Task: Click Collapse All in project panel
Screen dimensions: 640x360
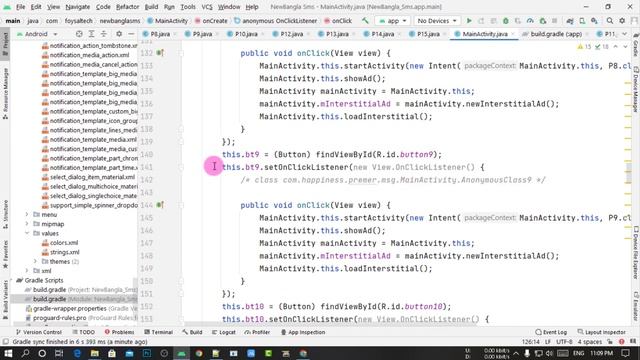Action: point(103,34)
